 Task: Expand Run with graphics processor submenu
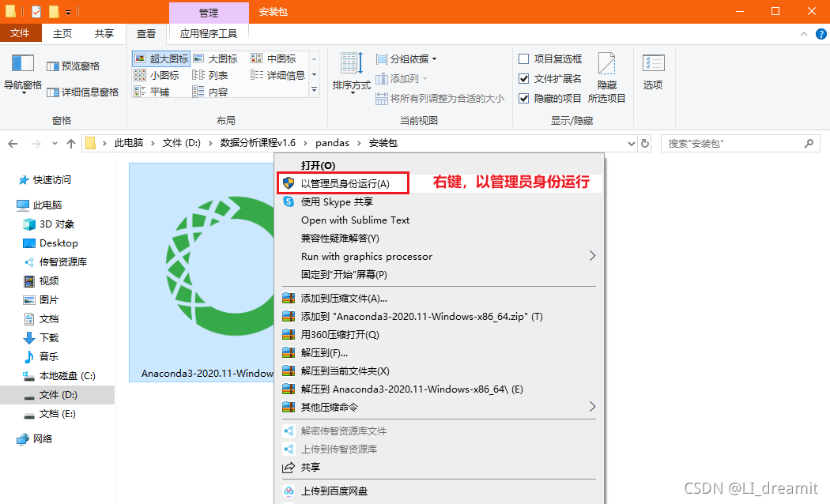(x=440, y=257)
